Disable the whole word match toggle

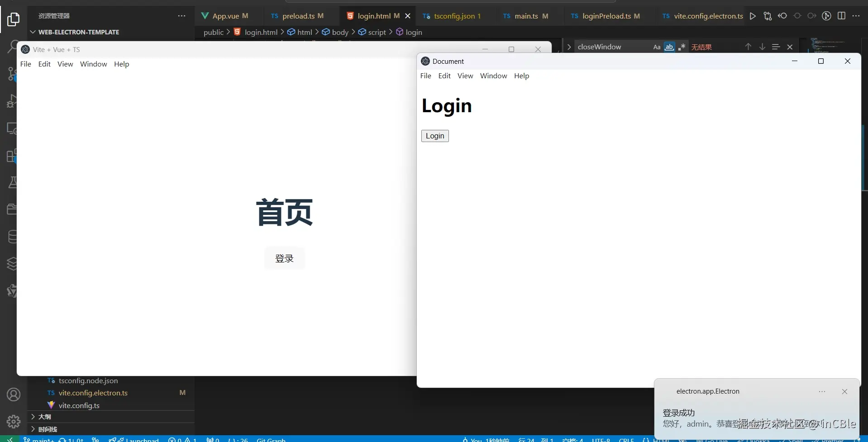point(669,47)
